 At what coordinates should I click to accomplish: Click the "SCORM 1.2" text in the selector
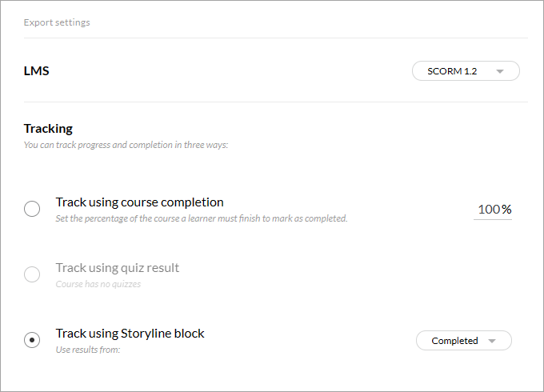click(452, 71)
